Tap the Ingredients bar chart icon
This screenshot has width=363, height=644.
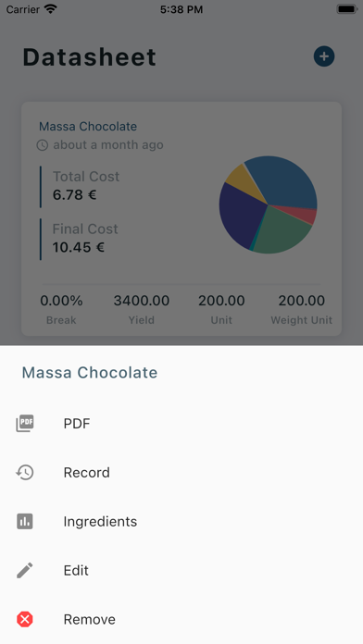[25, 521]
